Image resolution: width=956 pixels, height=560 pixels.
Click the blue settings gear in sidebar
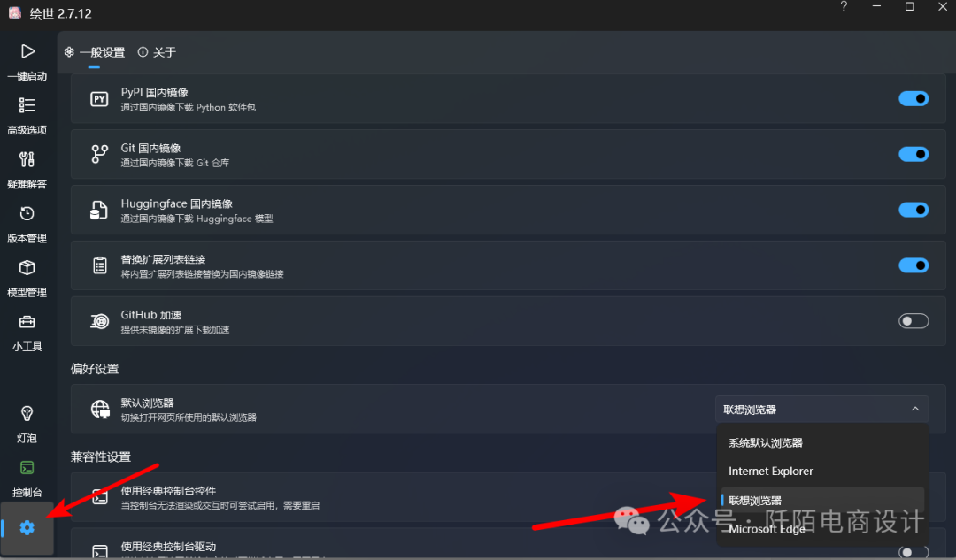(x=27, y=527)
